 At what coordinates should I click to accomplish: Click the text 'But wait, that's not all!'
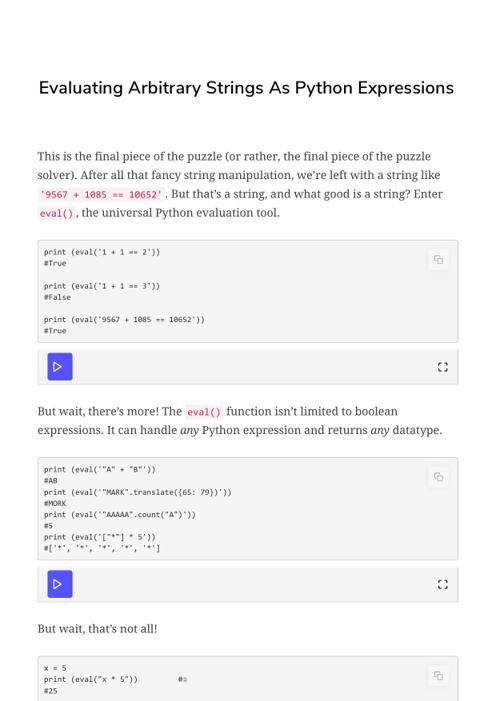(x=98, y=629)
